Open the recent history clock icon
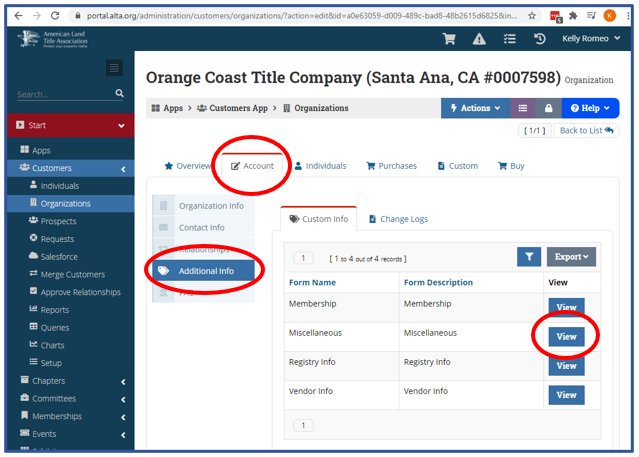The width and height of the screenshot is (639, 457). pyautogui.click(x=540, y=39)
